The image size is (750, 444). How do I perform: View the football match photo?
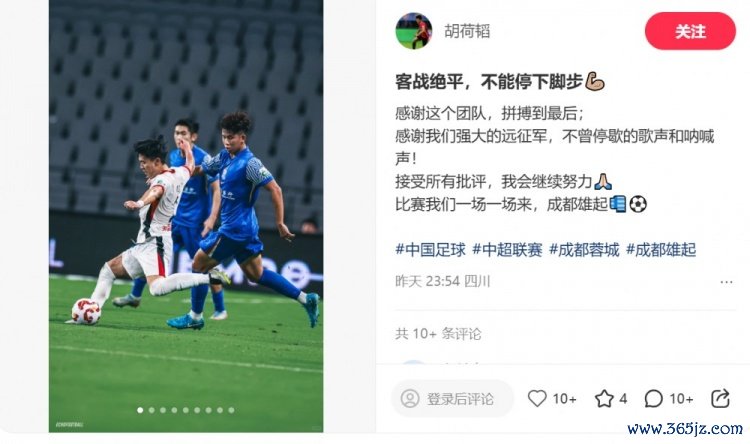[186, 216]
